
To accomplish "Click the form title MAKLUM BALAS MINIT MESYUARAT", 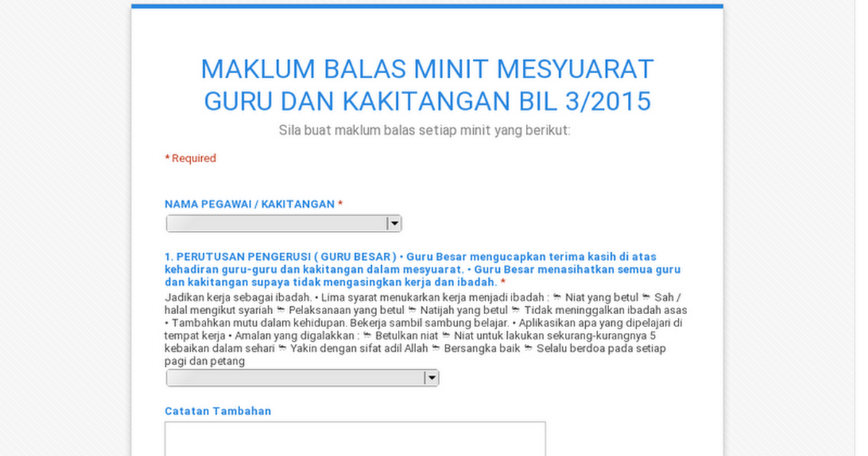I will click(427, 85).
